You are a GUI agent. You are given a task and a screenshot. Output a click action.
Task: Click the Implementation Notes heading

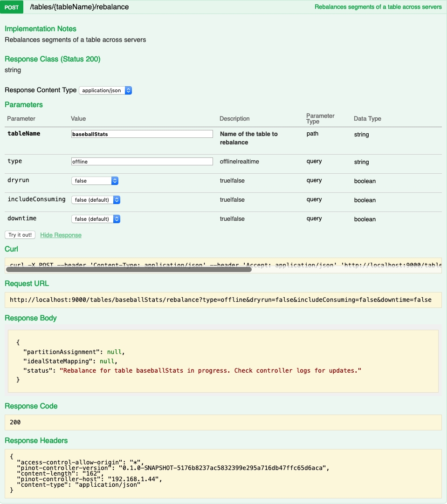[41, 29]
